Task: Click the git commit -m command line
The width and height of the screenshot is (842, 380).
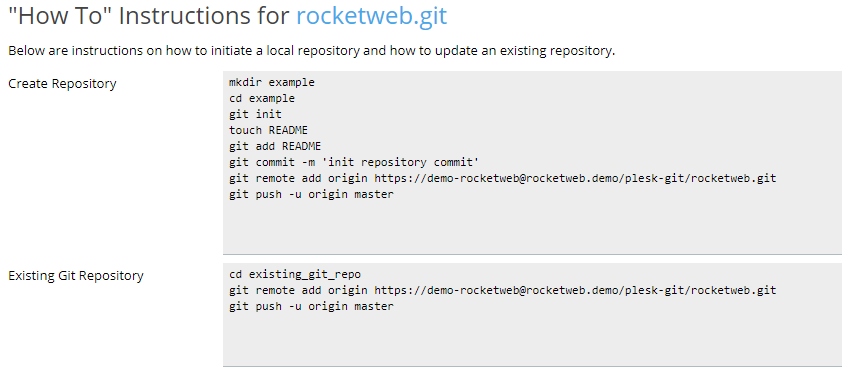Action: [354, 162]
